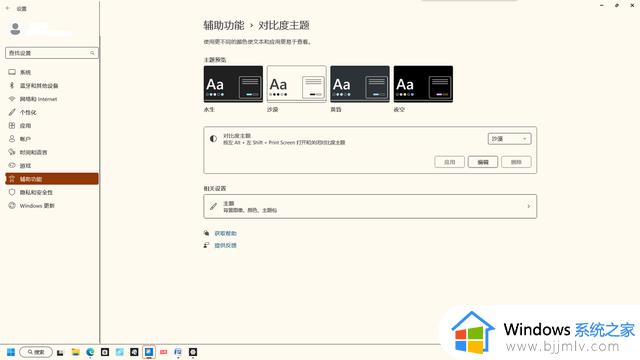Select the 水生 (Aquatic) theme preview
640x360 pixels.
pos(233,84)
